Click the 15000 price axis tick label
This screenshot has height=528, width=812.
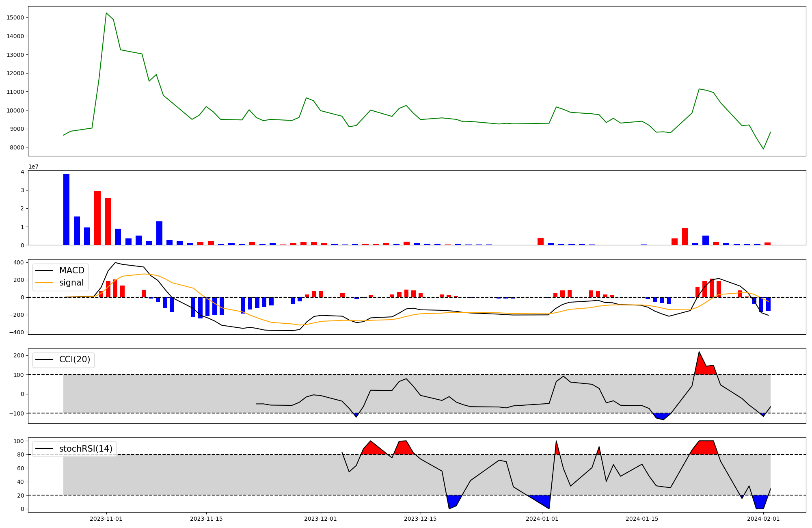(15, 17)
